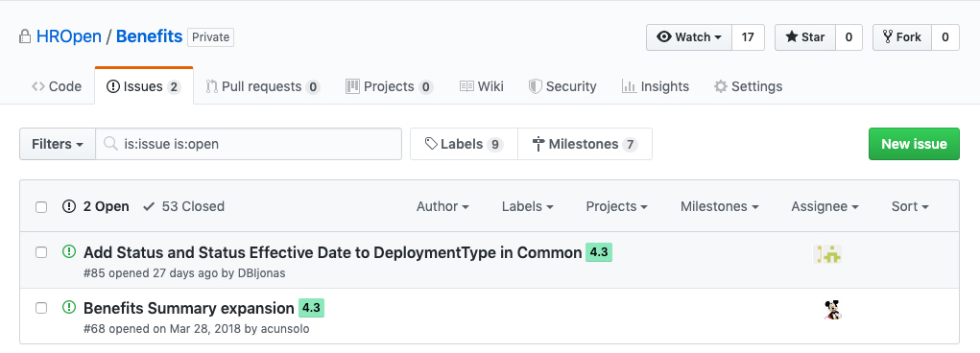Viewport: 980px width, 353px height.
Task: Fork the Benefits repository
Action: pyautogui.click(x=902, y=37)
